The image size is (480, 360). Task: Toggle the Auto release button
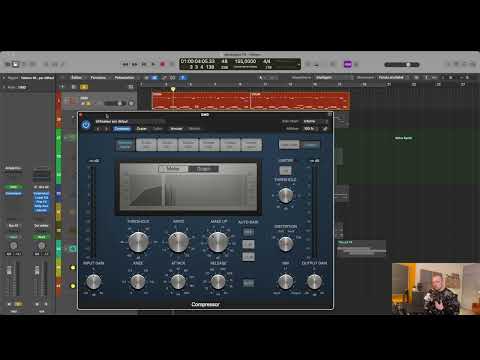(x=248, y=283)
